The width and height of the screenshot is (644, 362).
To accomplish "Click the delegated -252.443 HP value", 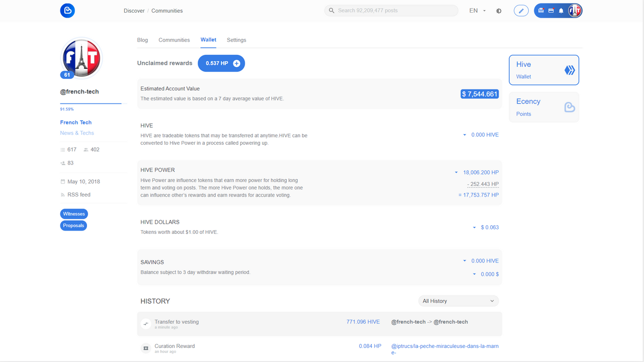I will pos(483,184).
